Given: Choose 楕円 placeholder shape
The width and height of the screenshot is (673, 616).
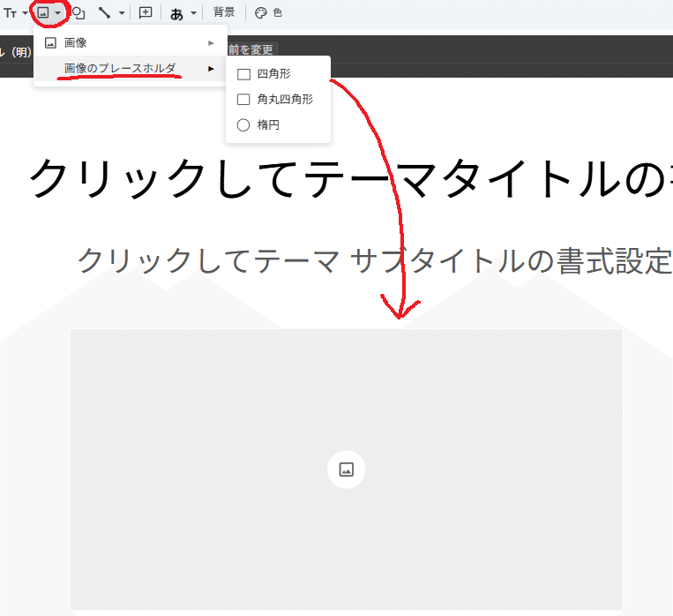Looking at the screenshot, I should pyautogui.click(x=278, y=125).
